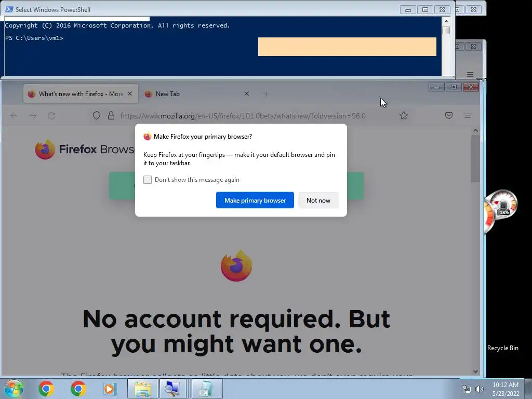Image resolution: width=532 pixels, height=399 pixels.
Task: Open the tracking protection shield icon
Action: tap(97, 115)
